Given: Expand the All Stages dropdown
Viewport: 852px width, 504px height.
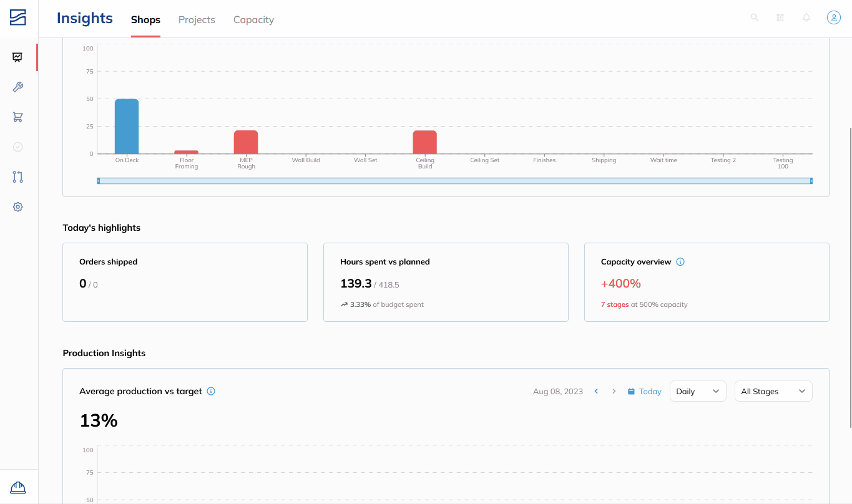Looking at the screenshot, I should [x=773, y=391].
